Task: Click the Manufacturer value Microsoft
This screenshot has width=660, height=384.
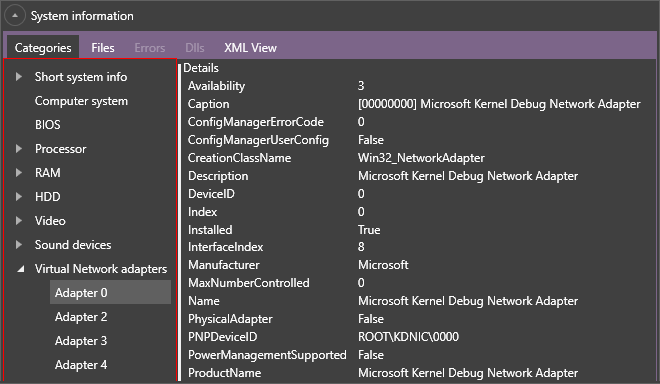Action: 383,265
